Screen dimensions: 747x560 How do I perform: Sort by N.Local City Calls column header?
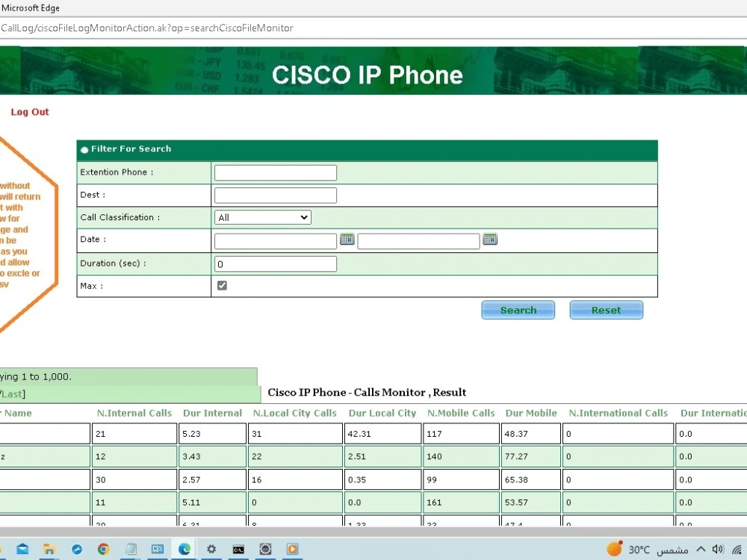(295, 413)
